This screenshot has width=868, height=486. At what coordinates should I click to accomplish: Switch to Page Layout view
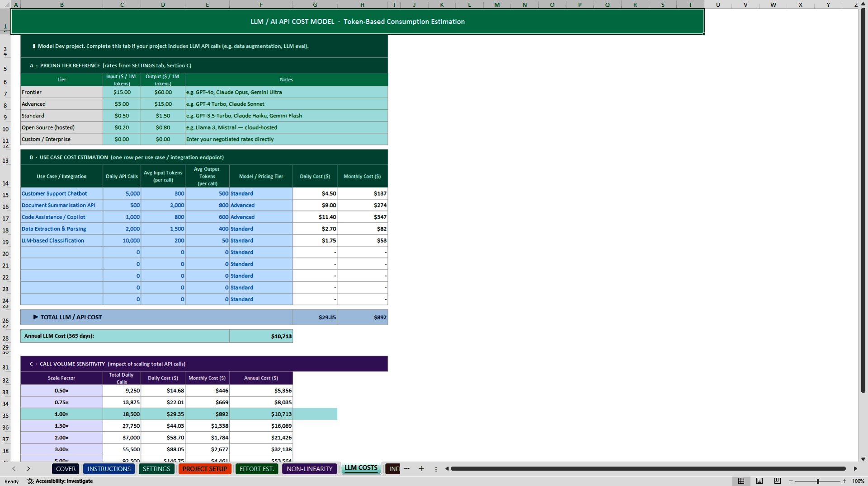point(759,481)
